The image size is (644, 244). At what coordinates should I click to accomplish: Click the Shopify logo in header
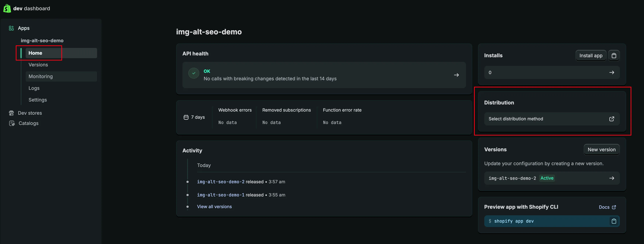coord(7,8)
